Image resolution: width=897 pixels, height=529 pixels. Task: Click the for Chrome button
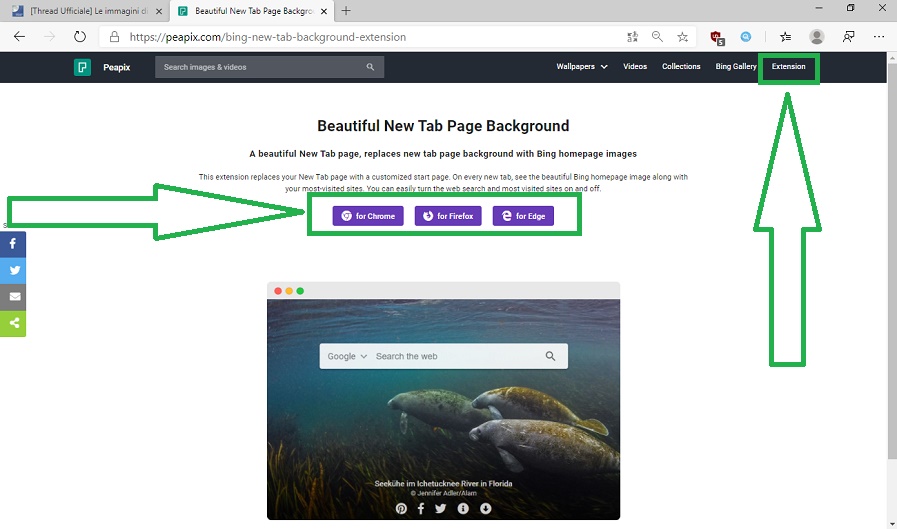pos(368,216)
